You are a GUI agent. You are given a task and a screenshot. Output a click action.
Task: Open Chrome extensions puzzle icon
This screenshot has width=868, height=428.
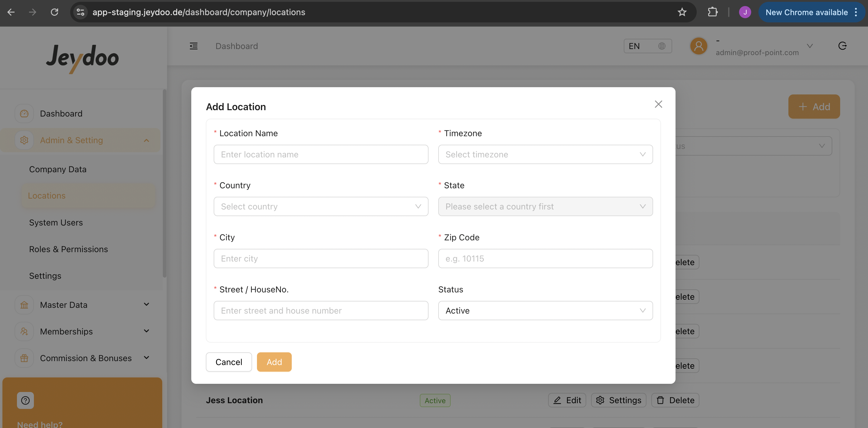[x=712, y=12]
